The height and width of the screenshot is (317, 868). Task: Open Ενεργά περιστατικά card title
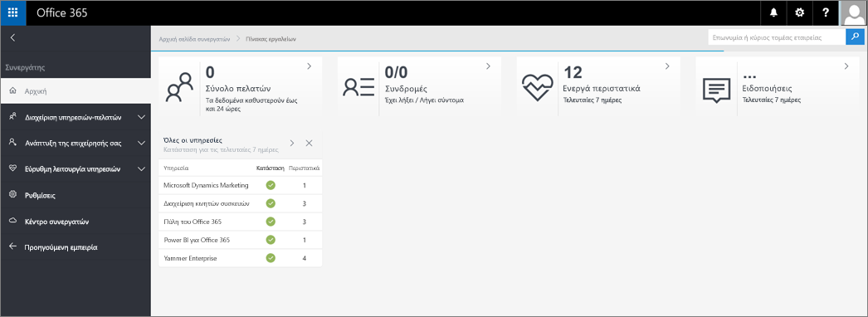pos(602,89)
